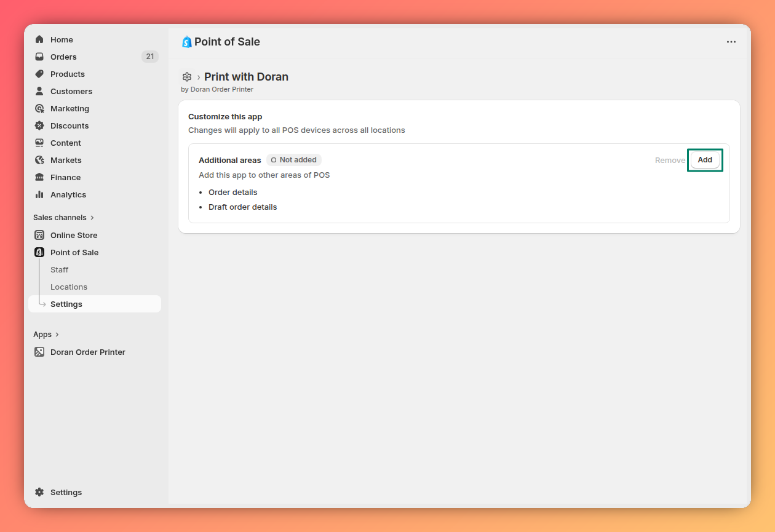Open the three-dot more actions menu
The image size is (775, 532).
tap(731, 42)
